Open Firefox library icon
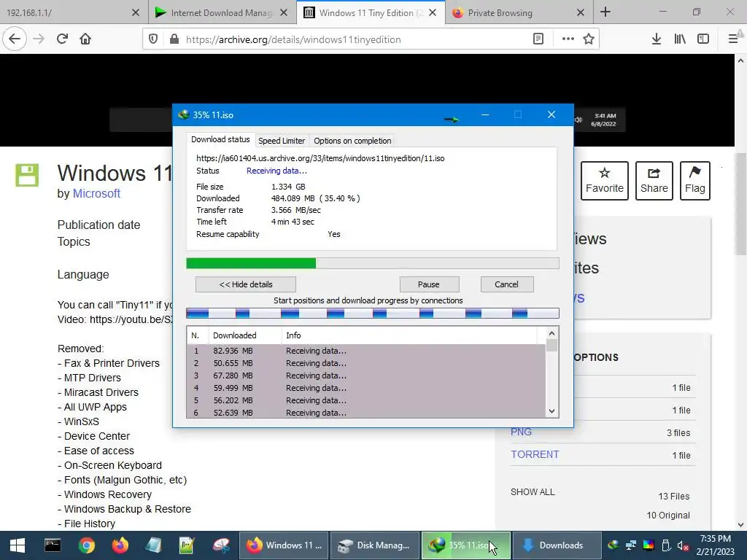Image resolution: width=747 pixels, height=560 pixels. coord(680,39)
